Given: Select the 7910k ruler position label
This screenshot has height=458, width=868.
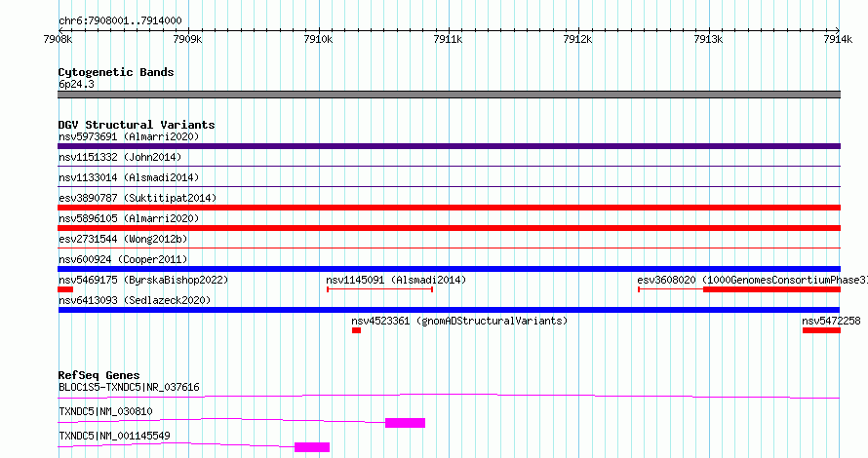Looking at the screenshot, I should coord(318,39).
